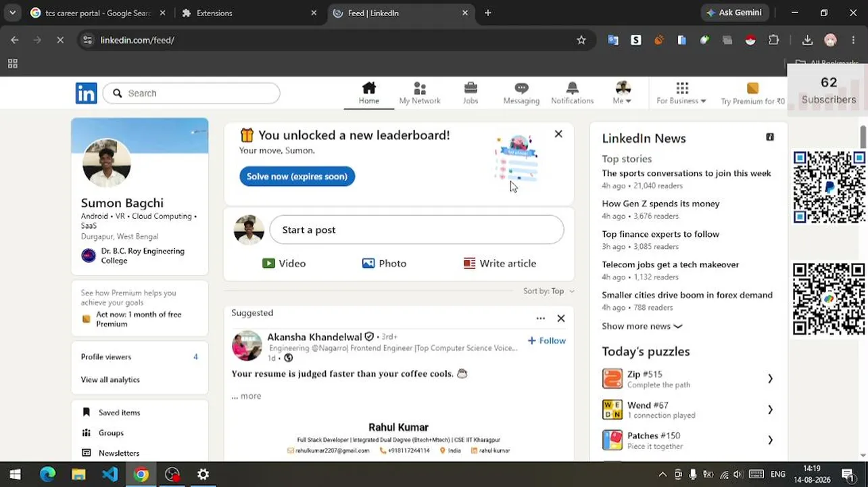Switch to the Extensions tab

click(x=249, y=13)
